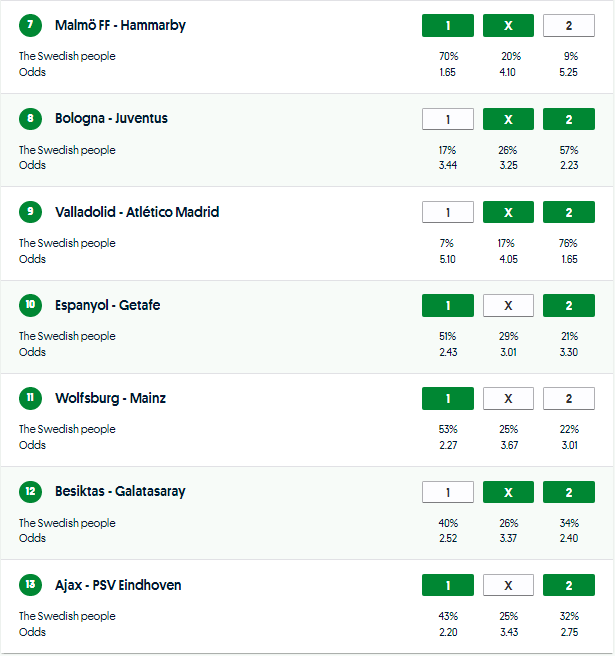Select away win (2) for Wolfsburg - Mainz

click(x=568, y=399)
